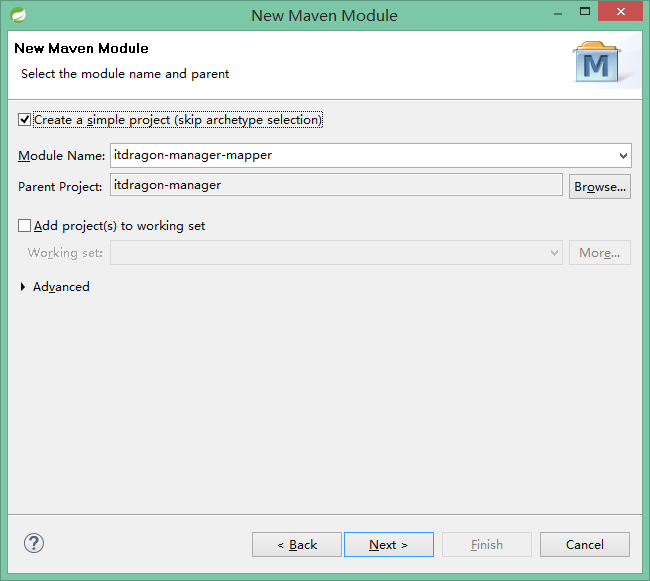Viewport: 650px width, 581px height.
Task: Browse for a parent project
Action: point(600,187)
